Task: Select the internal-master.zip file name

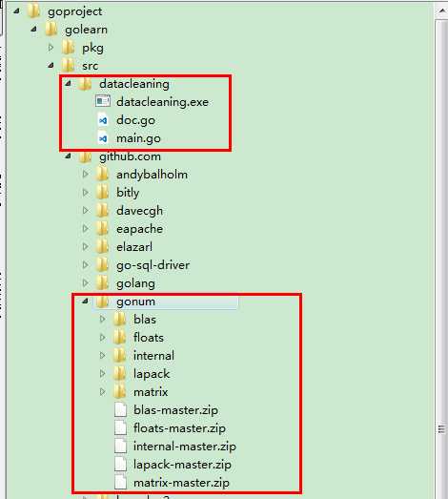Action: point(185,447)
